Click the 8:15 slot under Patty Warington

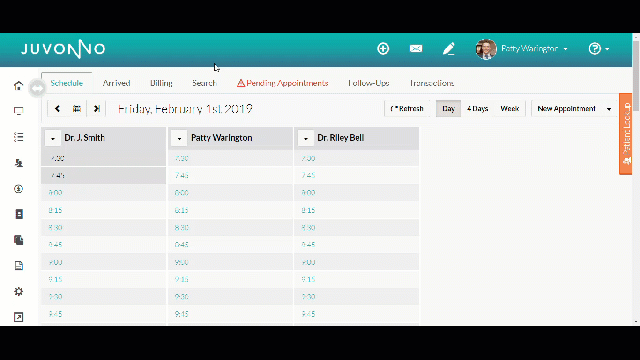[x=231, y=210]
